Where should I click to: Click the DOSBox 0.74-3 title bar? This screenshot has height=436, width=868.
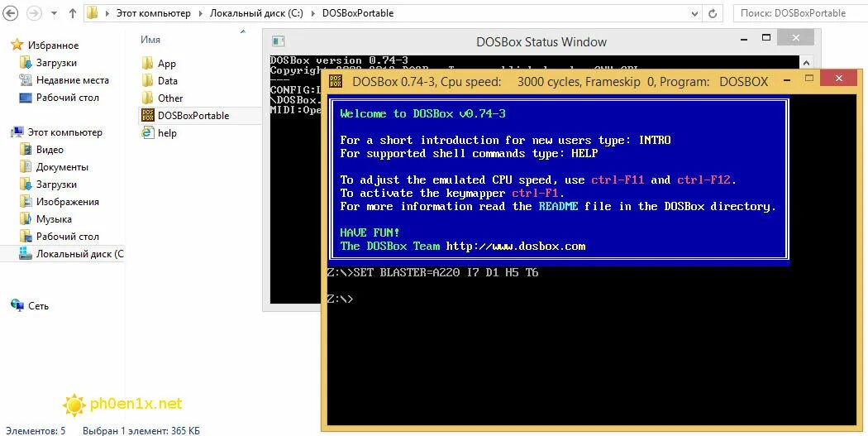[560, 82]
